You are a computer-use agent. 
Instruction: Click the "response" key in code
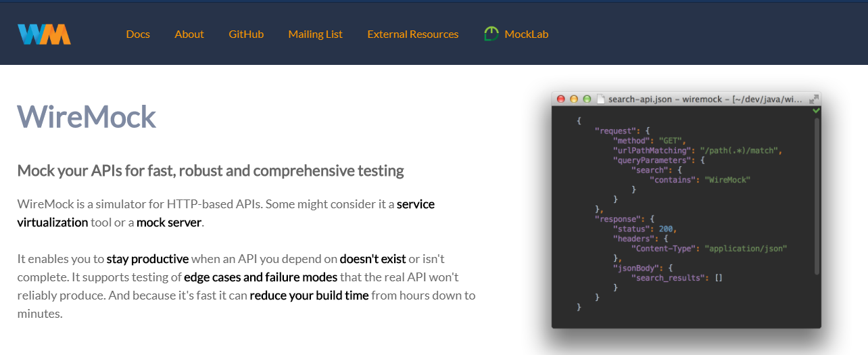point(619,219)
